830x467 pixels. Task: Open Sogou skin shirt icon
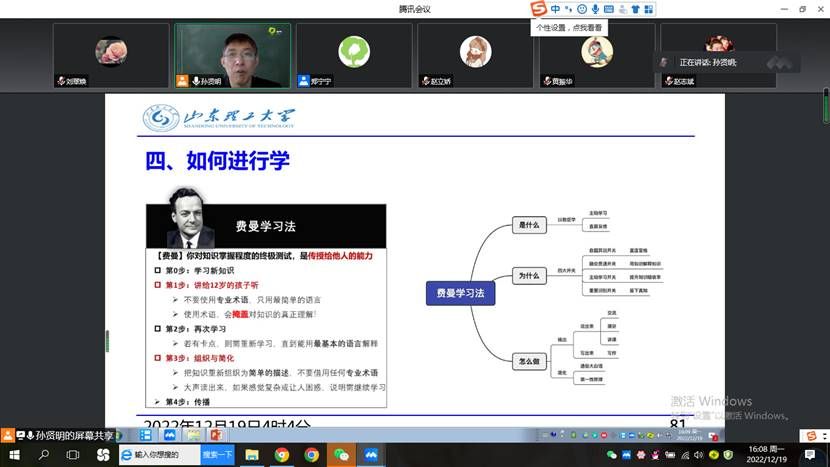[635, 9]
